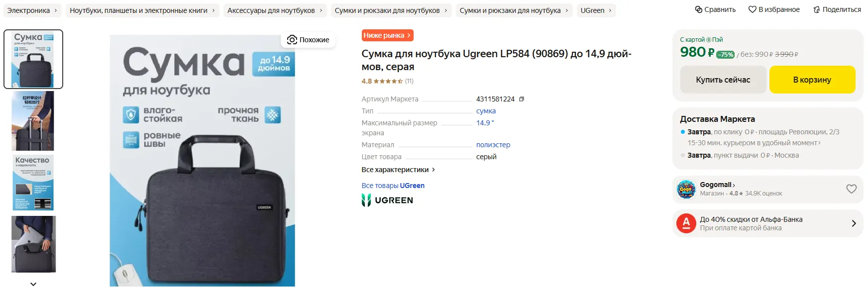
Task: Click the Alfa-Bank red logo icon
Action: click(686, 223)
